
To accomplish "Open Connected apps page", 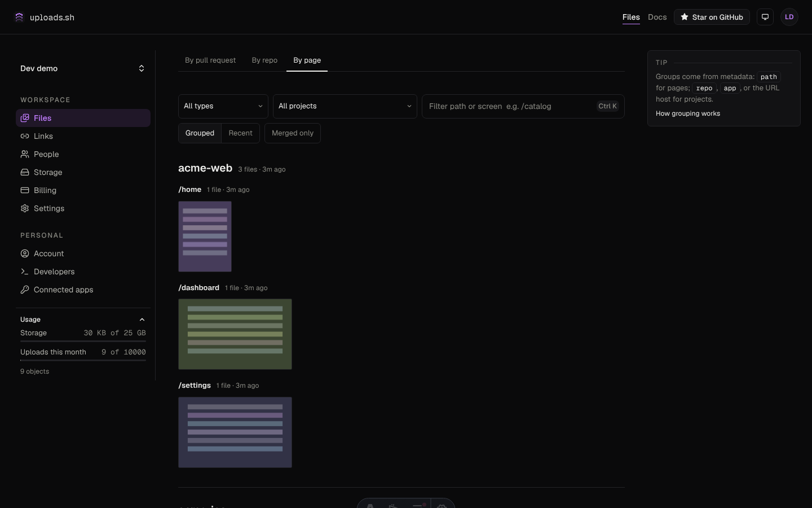I will pos(83,290).
